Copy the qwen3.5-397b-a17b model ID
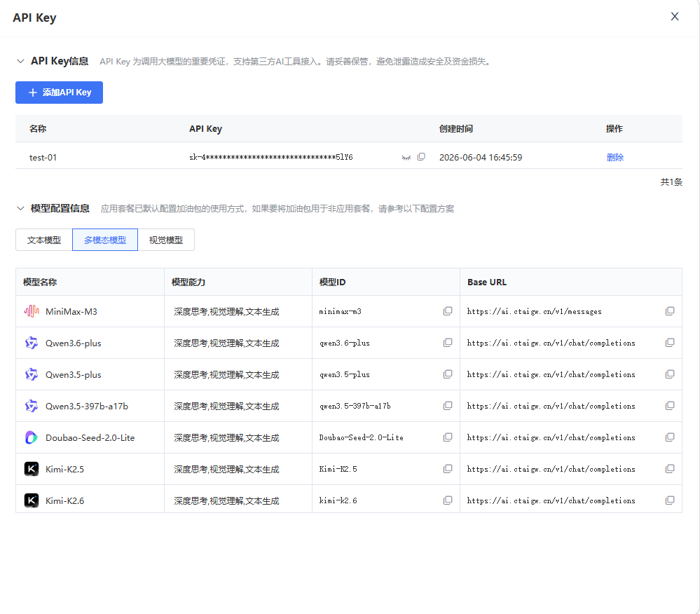Viewport: 700px width, 614px height. (x=448, y=405)
